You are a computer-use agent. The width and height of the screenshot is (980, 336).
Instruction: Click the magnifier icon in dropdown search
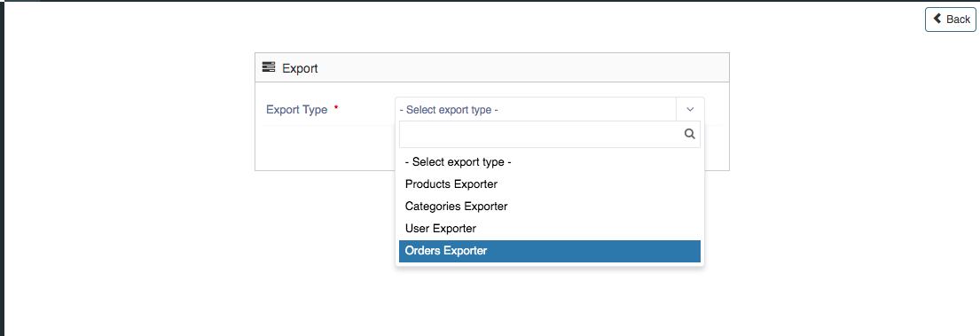(x=690, y=134)
